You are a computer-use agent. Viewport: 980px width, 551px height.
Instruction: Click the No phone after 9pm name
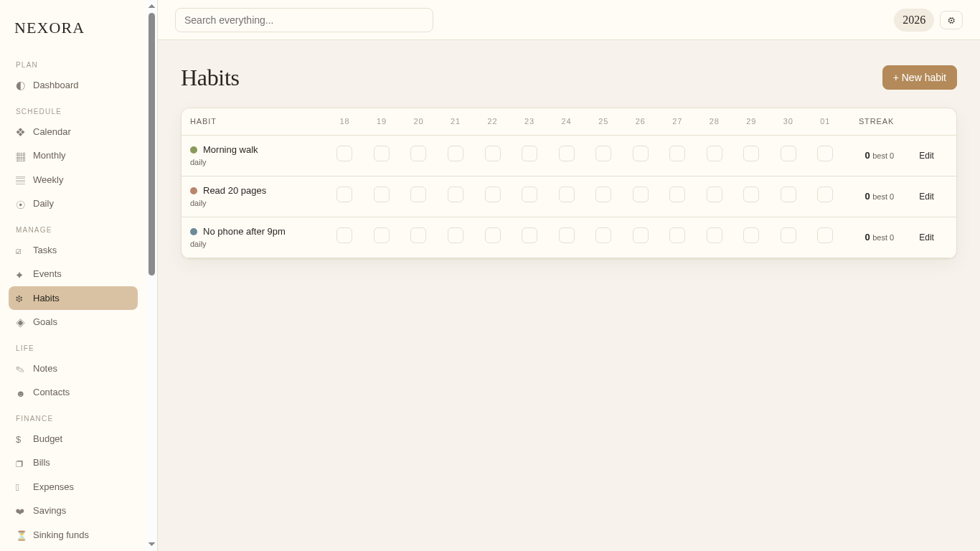tap(244, 232)
